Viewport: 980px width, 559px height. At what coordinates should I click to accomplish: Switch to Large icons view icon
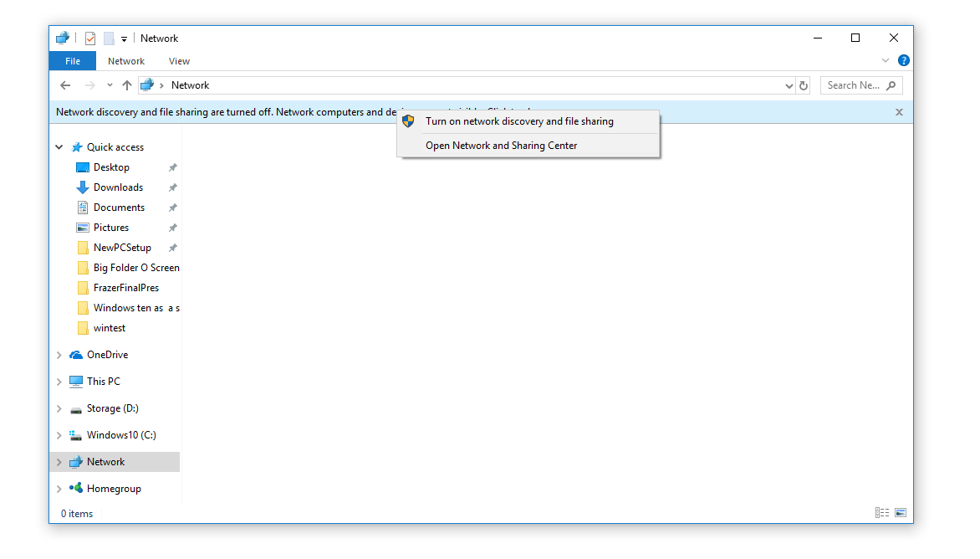coord(901,513)
